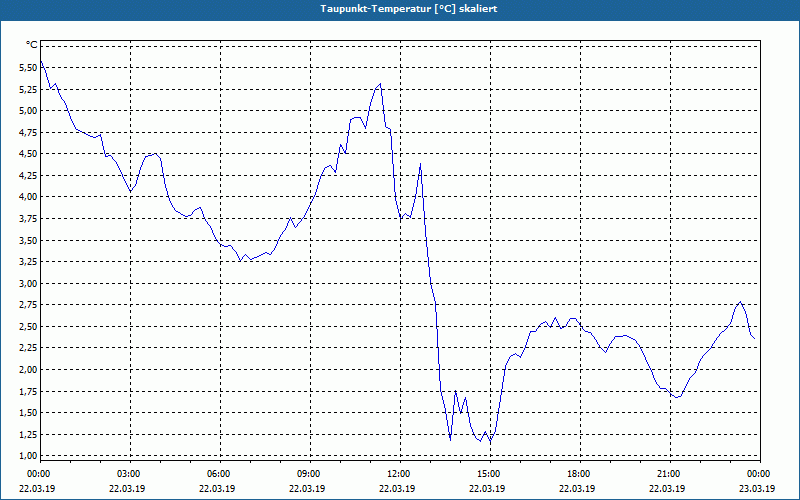
Task: Click the 06:00 time label
Action: coord(220,474)
